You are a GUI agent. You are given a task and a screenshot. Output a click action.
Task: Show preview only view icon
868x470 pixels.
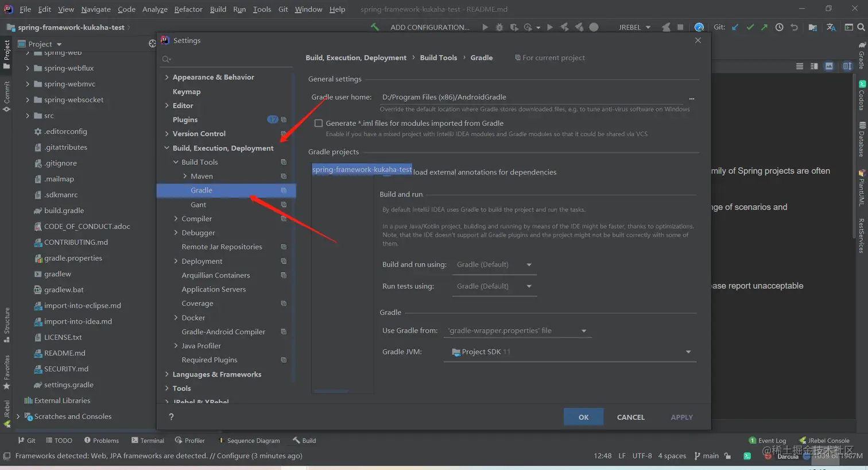point(829,66)
